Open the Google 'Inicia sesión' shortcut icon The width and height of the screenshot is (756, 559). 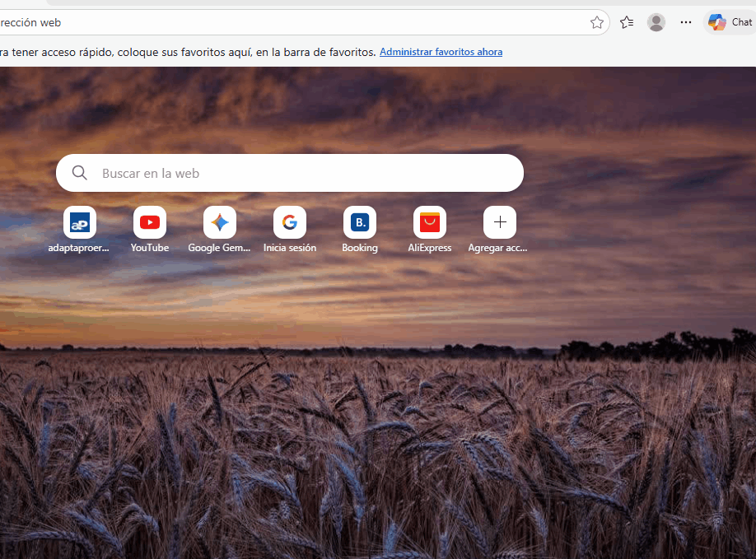290,222
